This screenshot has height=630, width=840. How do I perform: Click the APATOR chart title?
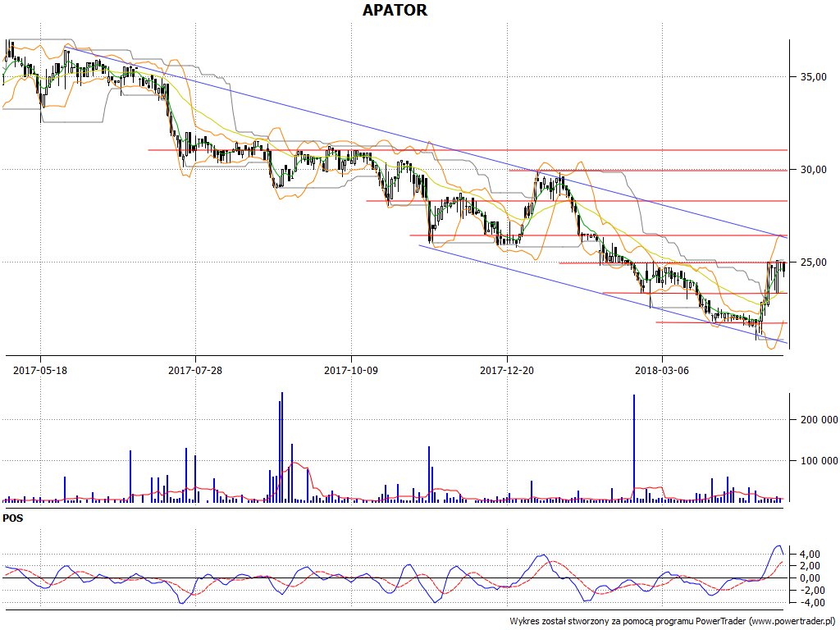[395, 10]
